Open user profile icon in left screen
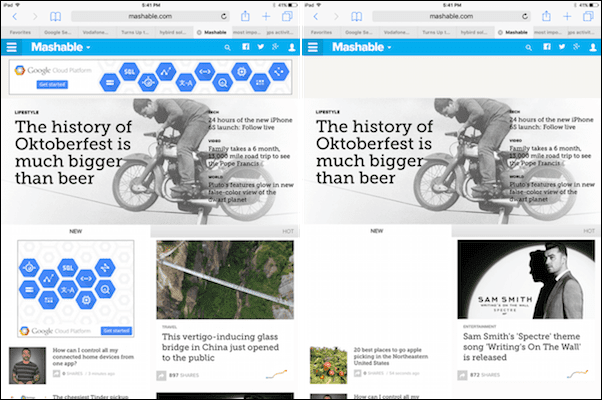This screenshot has height=400, width=602. click(x=292, y=47)
